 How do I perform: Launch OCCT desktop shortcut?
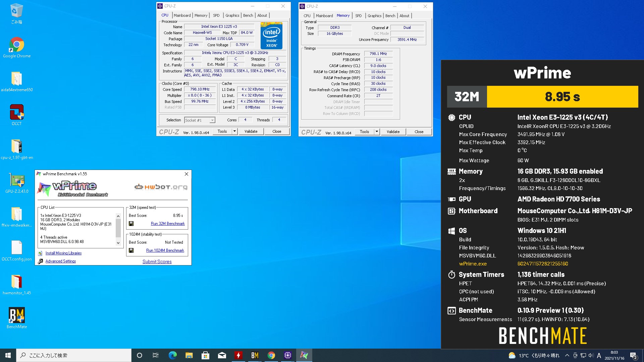click(x=16, y=115)
